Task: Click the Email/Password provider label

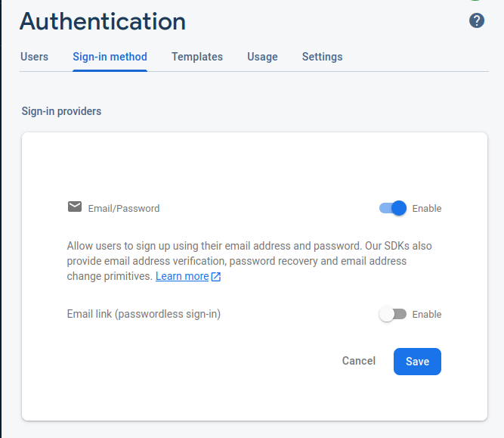Action: pos(124,209)
